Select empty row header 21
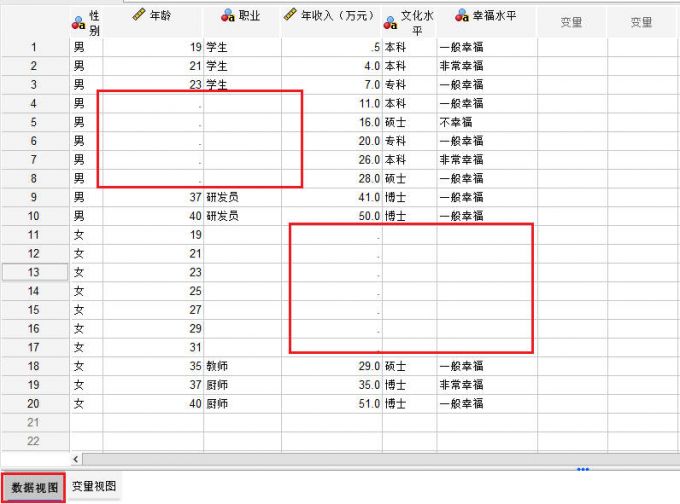Screen dimensions: 680x504 click(35, 422)
